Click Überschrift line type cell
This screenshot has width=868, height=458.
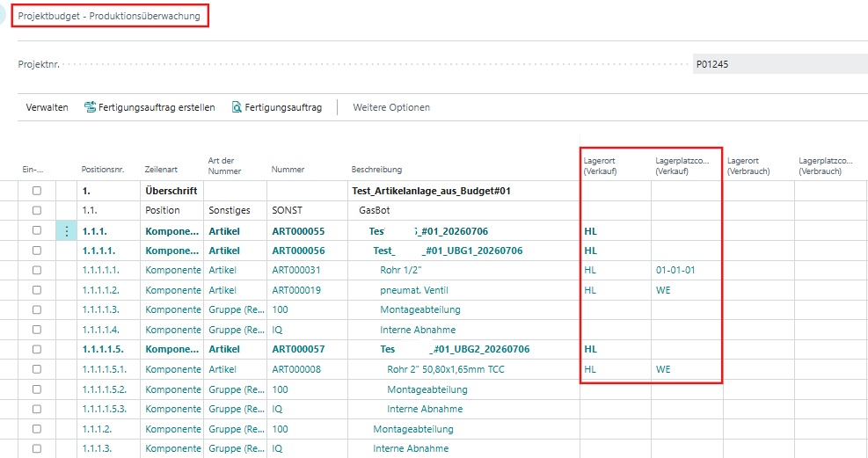pos(171,191)
